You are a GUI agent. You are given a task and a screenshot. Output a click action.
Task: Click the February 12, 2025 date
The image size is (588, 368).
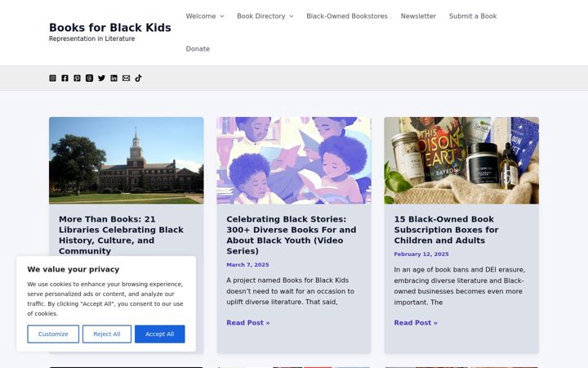pyautogui.click(x=421, y=254)
